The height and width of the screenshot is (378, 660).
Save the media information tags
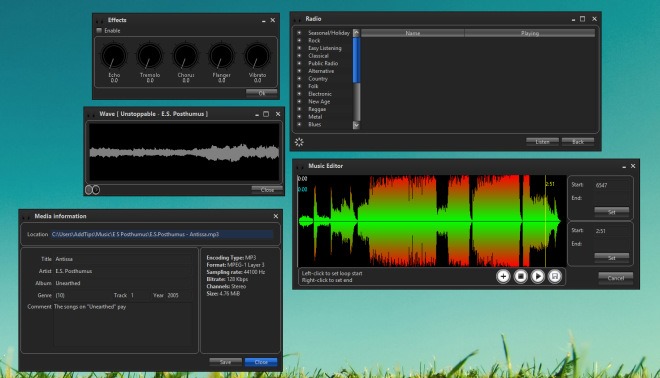tap(225, 362)
